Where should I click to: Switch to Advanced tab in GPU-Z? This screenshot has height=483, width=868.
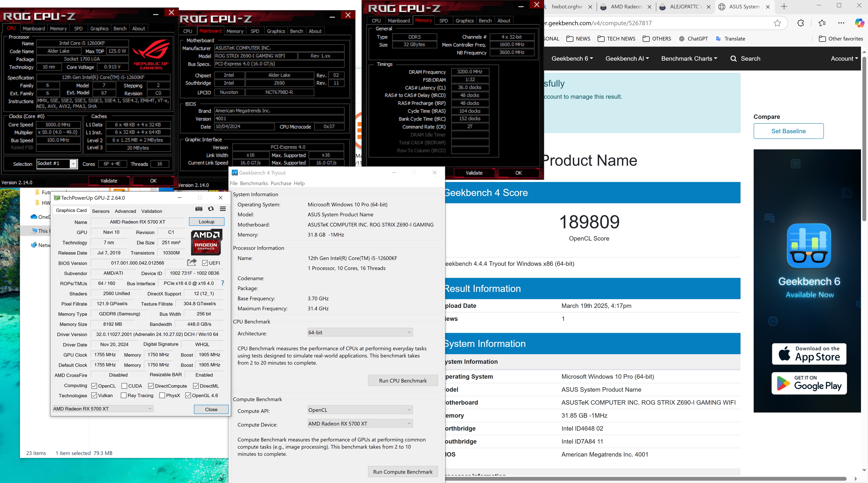coord(125,211)
